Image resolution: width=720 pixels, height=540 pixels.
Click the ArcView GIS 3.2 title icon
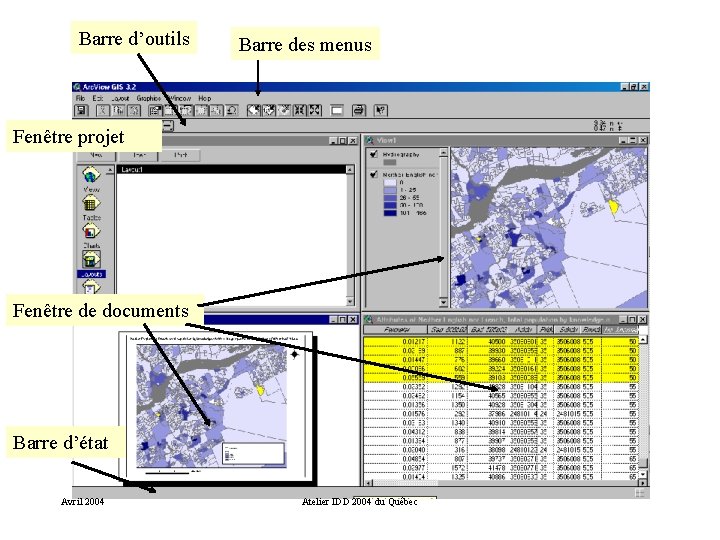pos(77,87)
